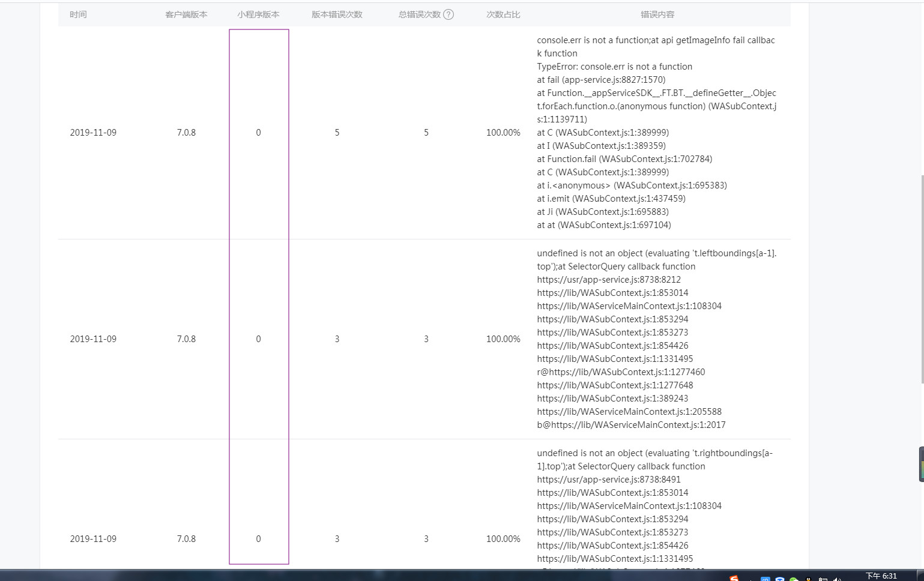Select version error count 3 in rightboundings row
This screenshot has height=581, width=924.
pyautogui.click(x=337, y=539)
